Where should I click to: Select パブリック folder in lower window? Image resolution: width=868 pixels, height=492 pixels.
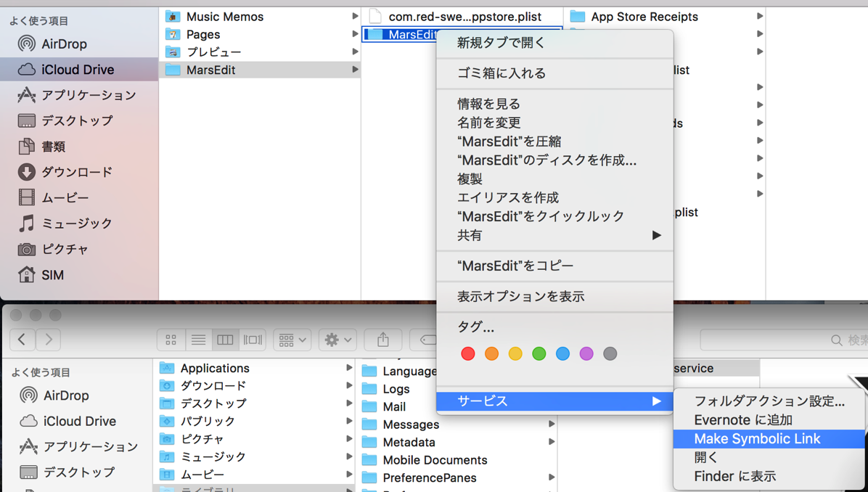pyautogui.click(x=254, y=421)
